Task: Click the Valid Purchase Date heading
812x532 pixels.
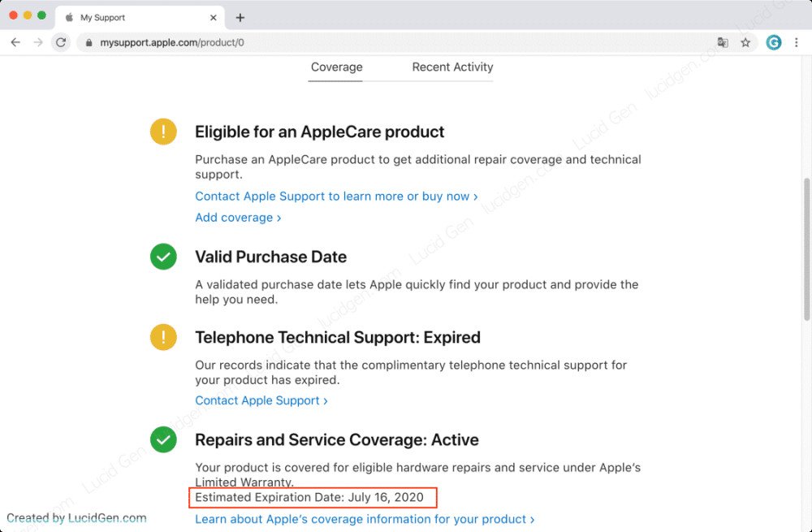Action: coord(271,257)
